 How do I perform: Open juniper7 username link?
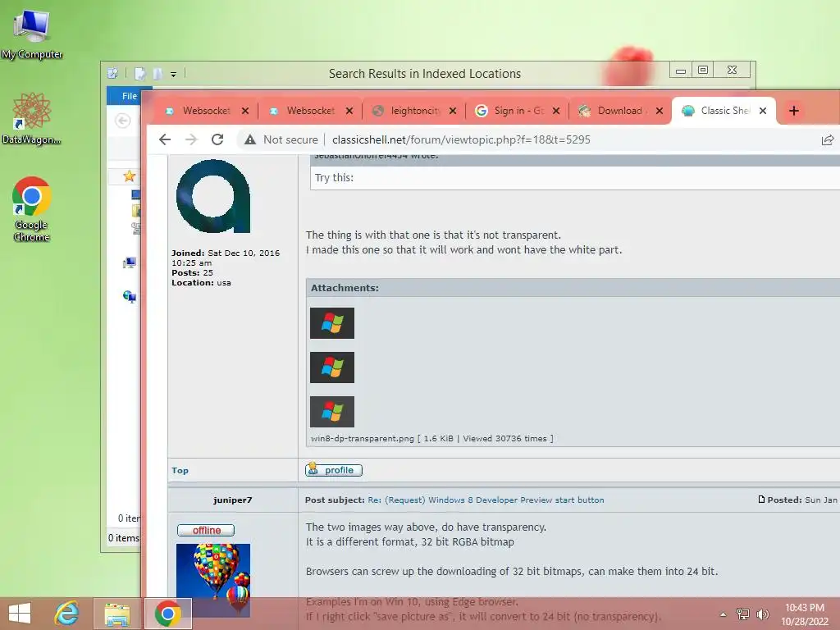point(232,500)
